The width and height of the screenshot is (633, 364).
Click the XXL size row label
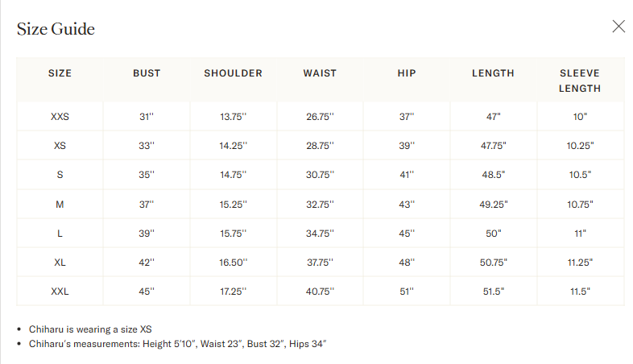[x=60, y=292]
